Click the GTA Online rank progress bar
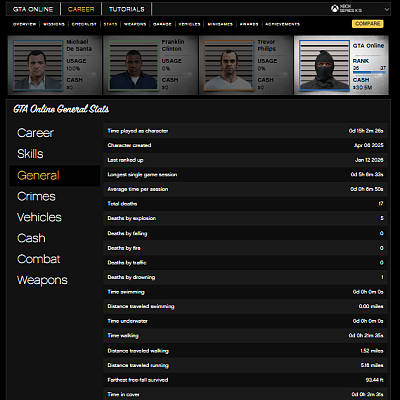The height and width of the screenshot is (400, 400). coord(369,72)
